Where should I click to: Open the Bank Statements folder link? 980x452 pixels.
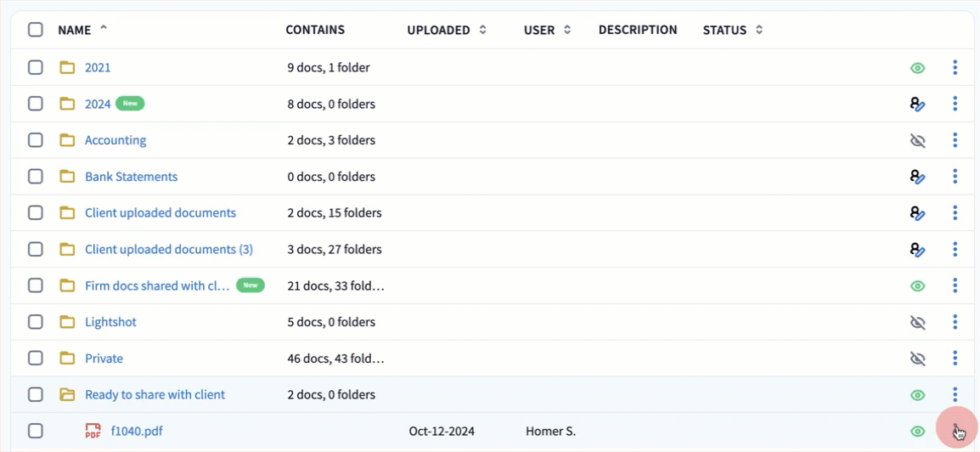click(x=131, y=177)
